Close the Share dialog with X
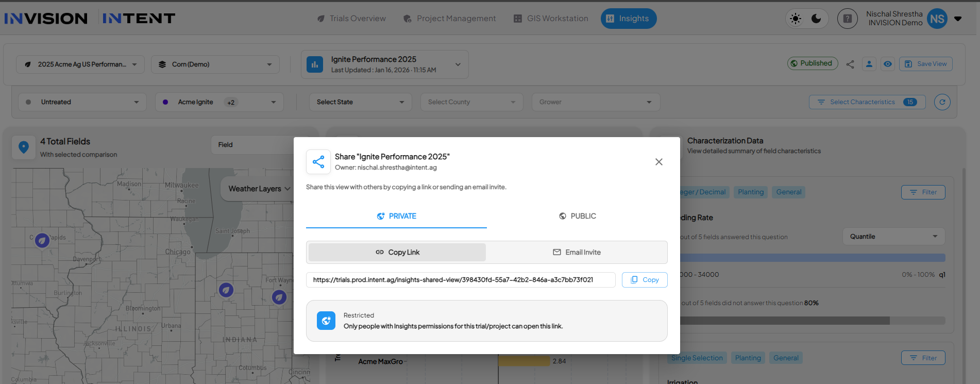The height and width of the screenshot is (384, 980). [x=658, y=162]
